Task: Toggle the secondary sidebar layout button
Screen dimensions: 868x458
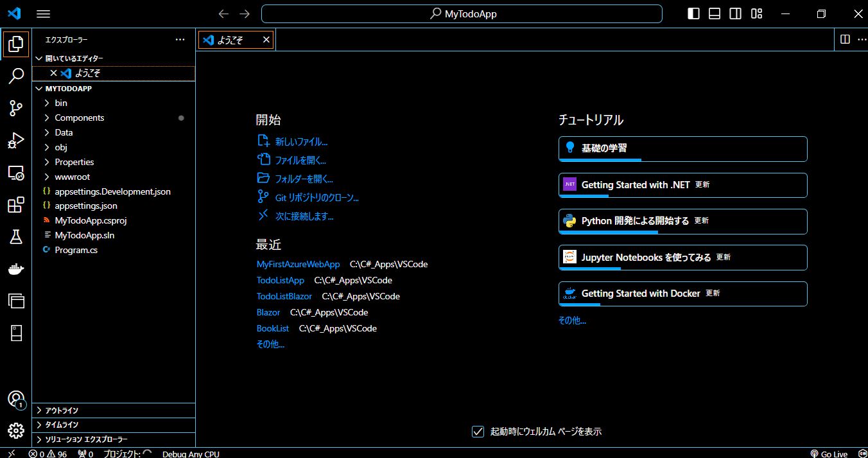Action: pos(735,13)
